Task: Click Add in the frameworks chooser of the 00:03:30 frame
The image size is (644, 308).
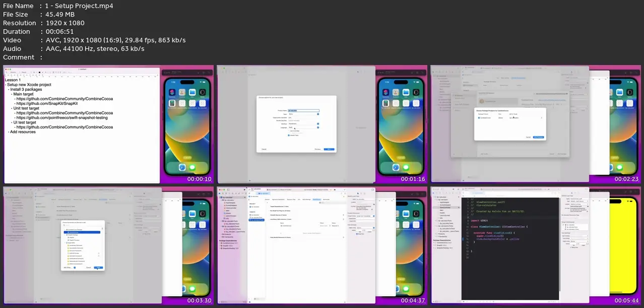Action: click(98, 267)
